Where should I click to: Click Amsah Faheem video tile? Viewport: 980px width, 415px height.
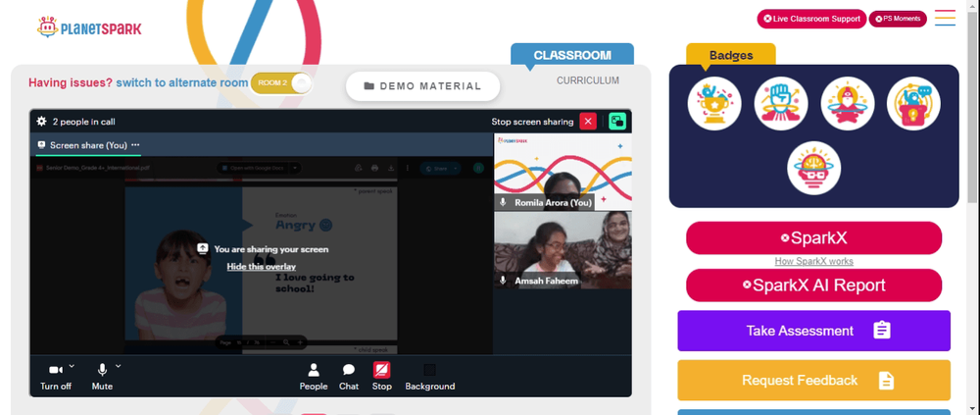(563, 250)
